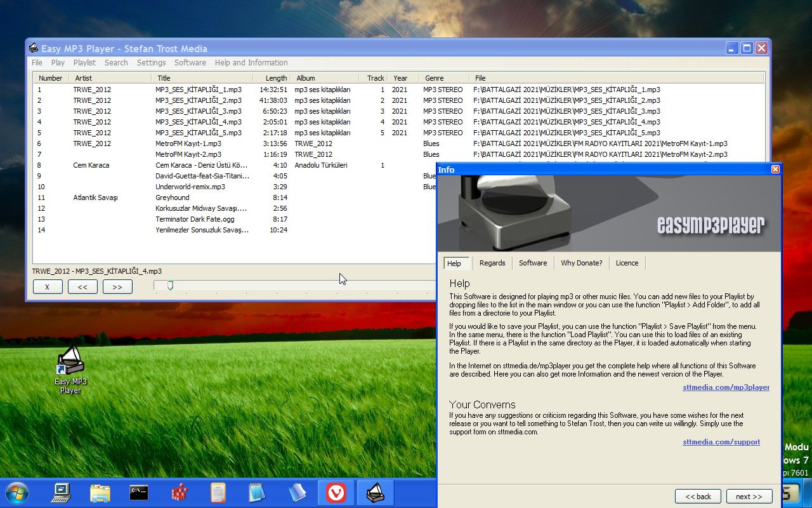The height and width of the screenshot is (508, 812).
Task: Close the Info dialog
Action: 775,170
